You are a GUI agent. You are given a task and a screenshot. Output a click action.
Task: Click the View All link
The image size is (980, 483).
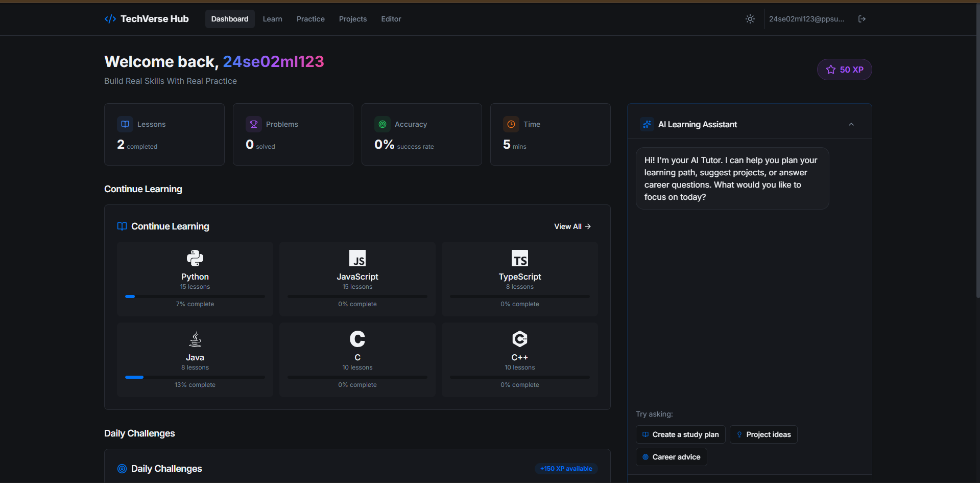pyautogui.click(x=572, y=226)
